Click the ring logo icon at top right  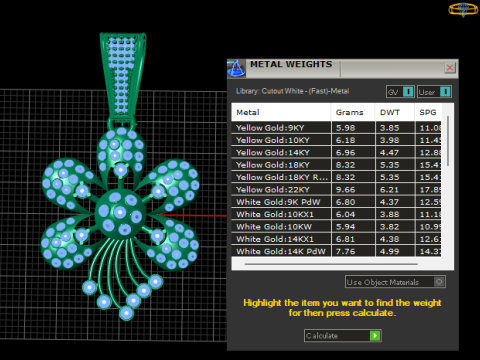463,9
